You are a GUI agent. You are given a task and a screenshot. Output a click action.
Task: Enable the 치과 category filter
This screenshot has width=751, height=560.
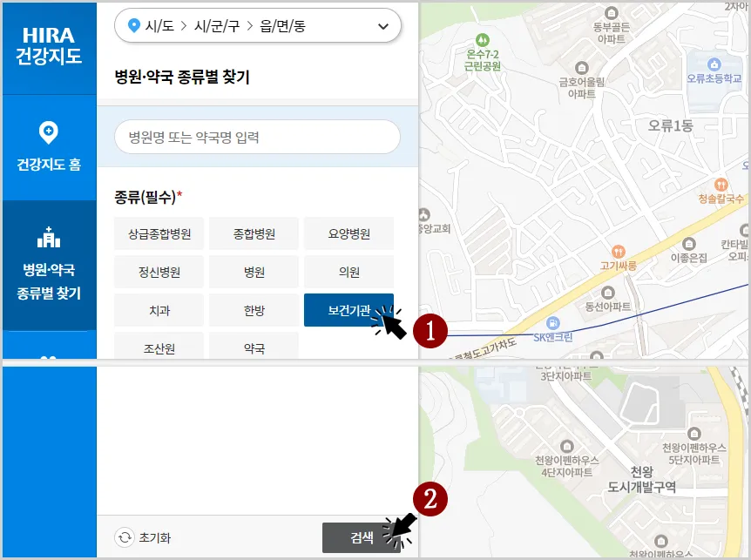158,309
